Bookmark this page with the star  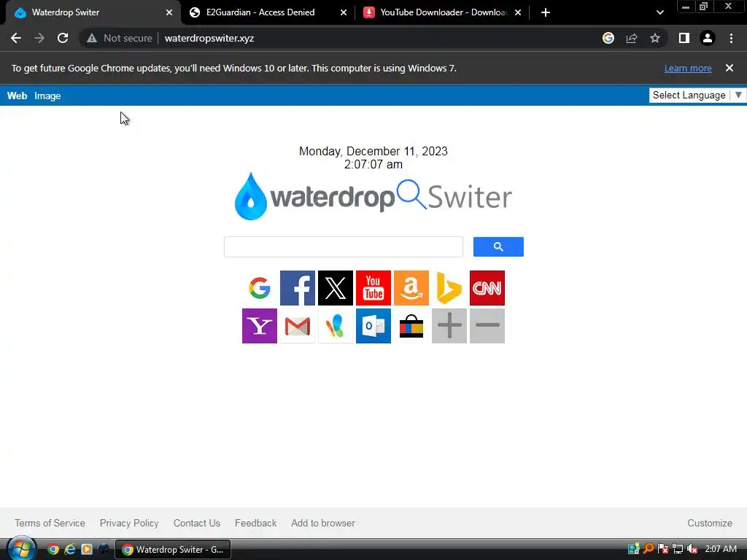(655, 38)
